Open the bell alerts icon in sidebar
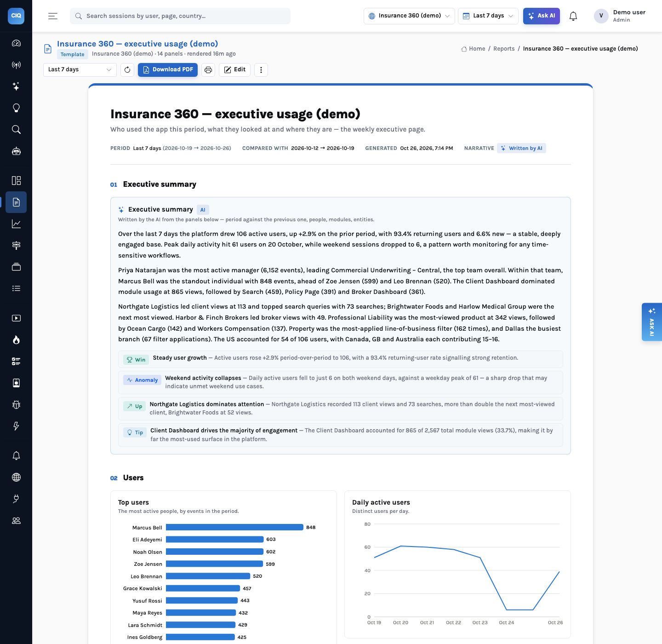Screen dimensions: 662x644 click(16, 456)
